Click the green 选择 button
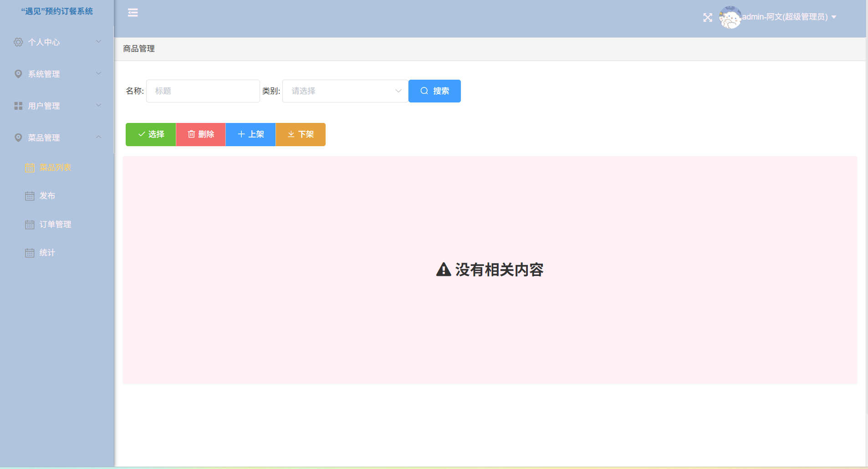 tap(151, 134)
